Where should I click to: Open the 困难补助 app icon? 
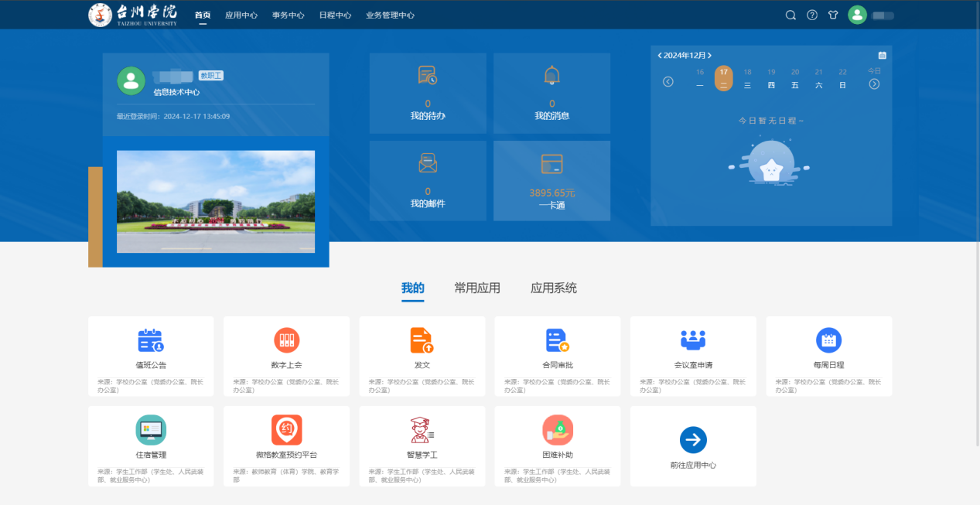tap(557, 430)
